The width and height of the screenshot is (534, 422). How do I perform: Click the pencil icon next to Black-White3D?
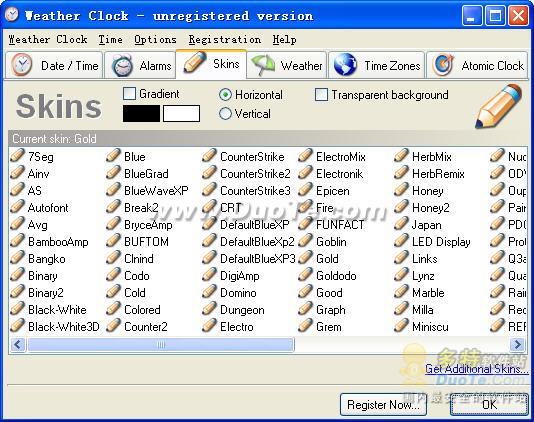click(x=17, y=326)
